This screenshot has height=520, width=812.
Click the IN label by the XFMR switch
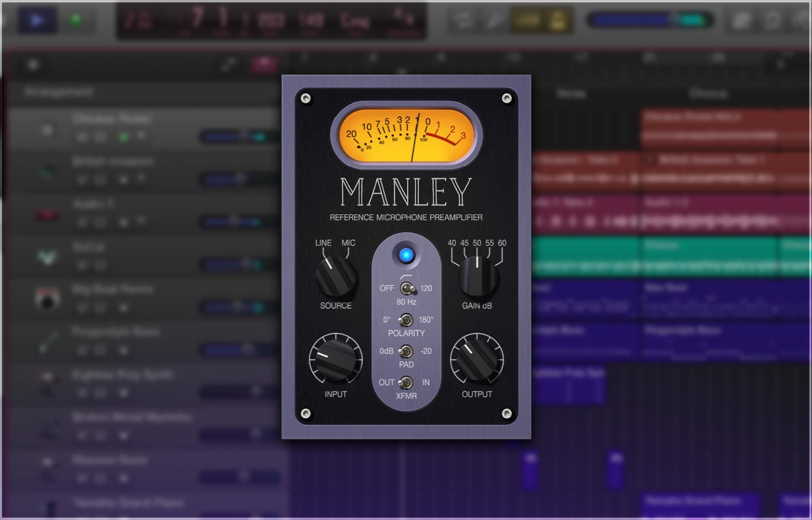pyautogui.click(x=426, y=382)
